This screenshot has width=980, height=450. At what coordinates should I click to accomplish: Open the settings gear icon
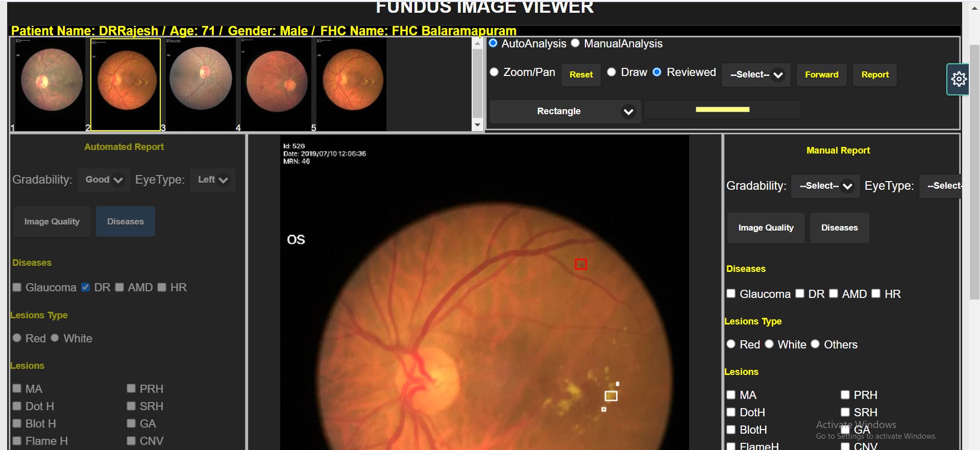[x=959, y=79]
